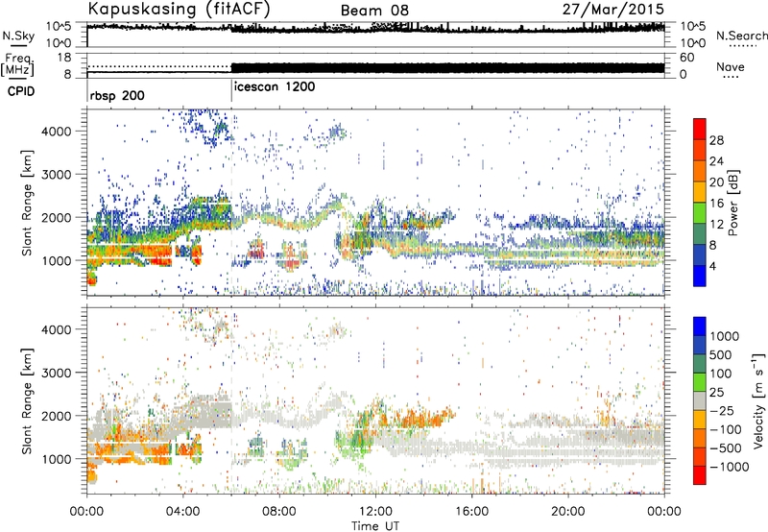Image resolution: width=768 pixels, height=532 pixels.
Task: Click the 'icescan 1200' CPID marker
Action: [x=275, y=86]
